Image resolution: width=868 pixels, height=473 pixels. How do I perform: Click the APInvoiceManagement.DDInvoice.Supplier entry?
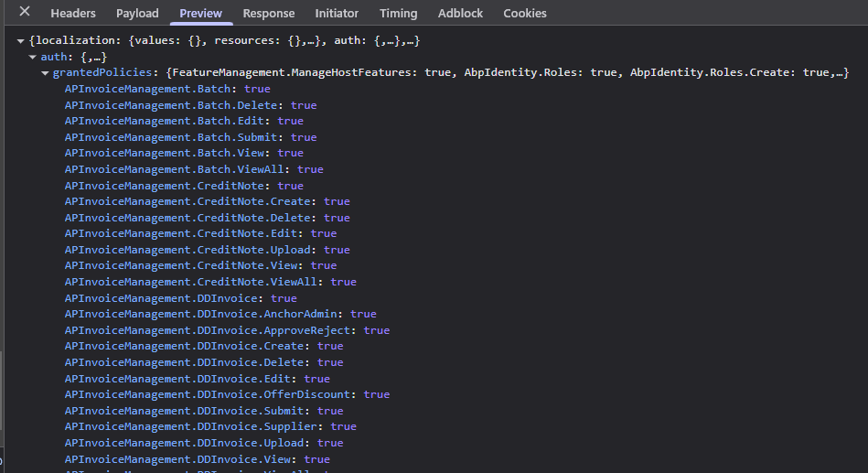(x=193, y=426)
